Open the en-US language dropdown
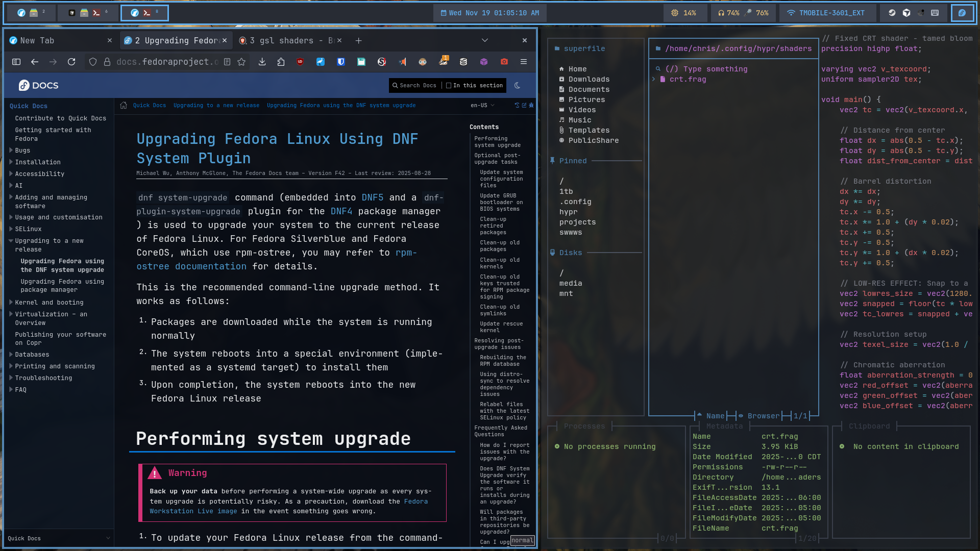980x551 pixels. 482,105
